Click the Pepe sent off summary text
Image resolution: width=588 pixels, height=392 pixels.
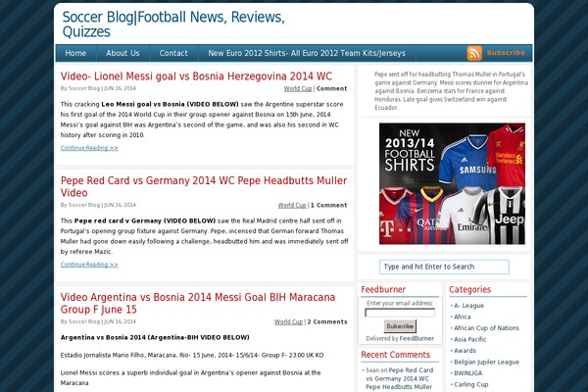[451, 91]
